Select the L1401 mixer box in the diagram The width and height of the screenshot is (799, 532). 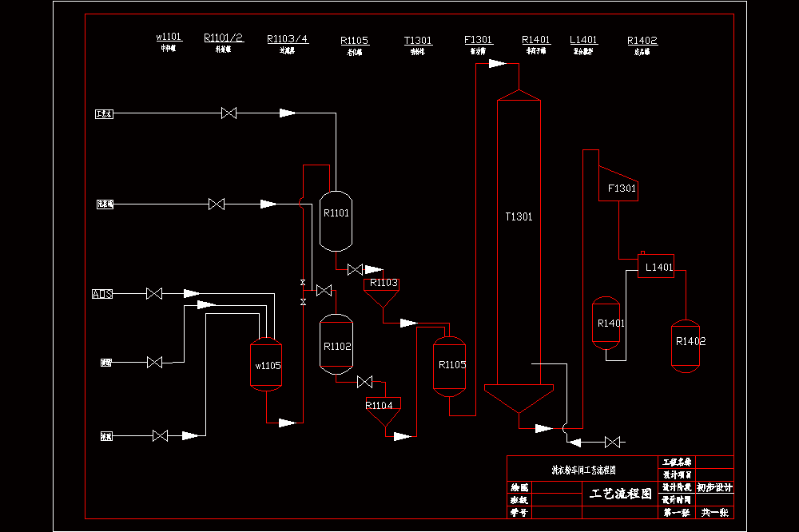[x=656, y=266]
